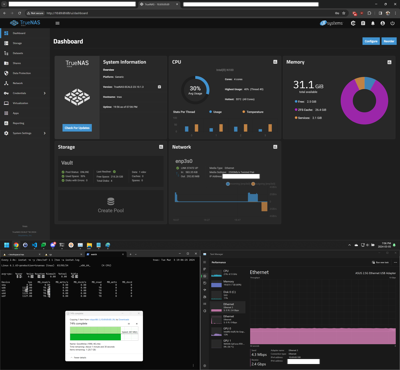Open the alerts bell in TrueNAS top bar

(x=373, y=23)
